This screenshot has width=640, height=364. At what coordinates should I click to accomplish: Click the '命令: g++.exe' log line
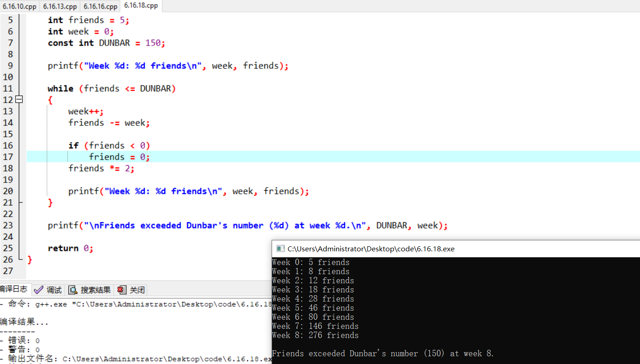coord(136,304)
